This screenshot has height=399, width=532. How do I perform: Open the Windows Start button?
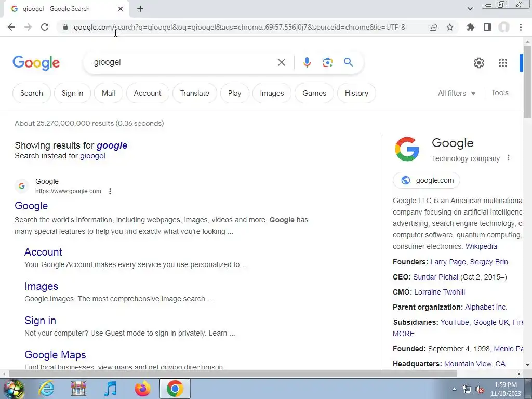(14, 389)
